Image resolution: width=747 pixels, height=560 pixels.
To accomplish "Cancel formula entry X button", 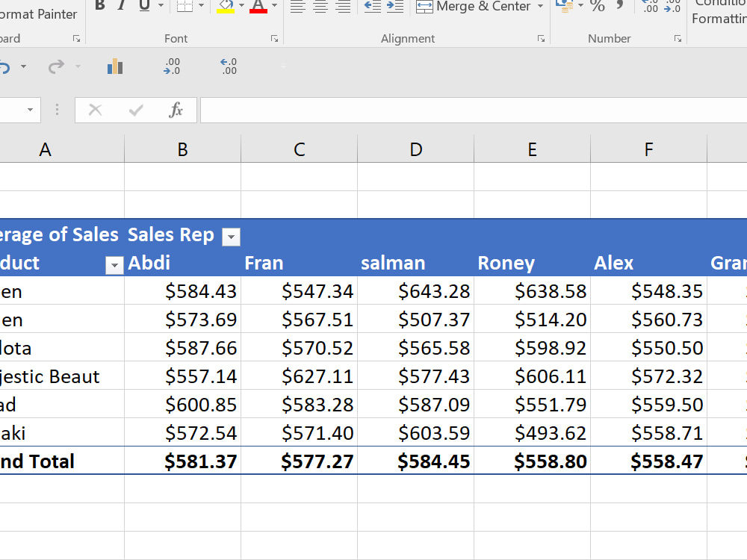I will pyautogui.click(x=96, y=110).
